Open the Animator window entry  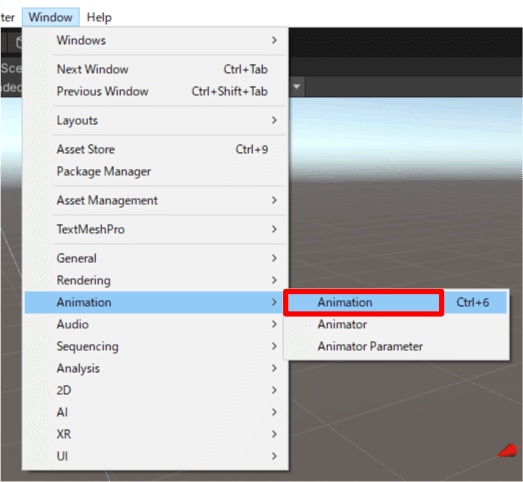pos(396,324)
